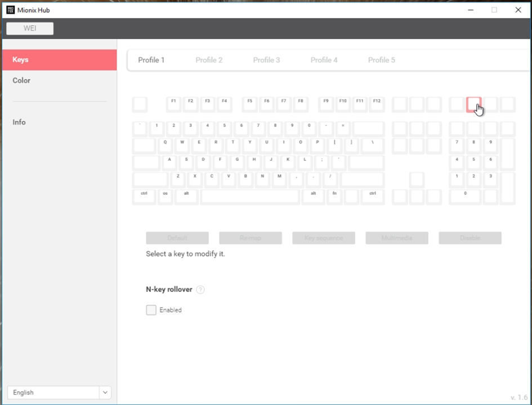This screenshot has width=532, height=405.
Task: Select the escape key at top-left of keyboard
Action: pyautogui.click(x=140, y=105)
